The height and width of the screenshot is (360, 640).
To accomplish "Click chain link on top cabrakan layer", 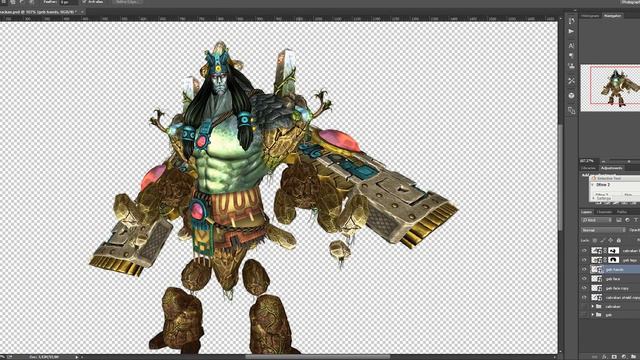I will click(x=605, y=251).
